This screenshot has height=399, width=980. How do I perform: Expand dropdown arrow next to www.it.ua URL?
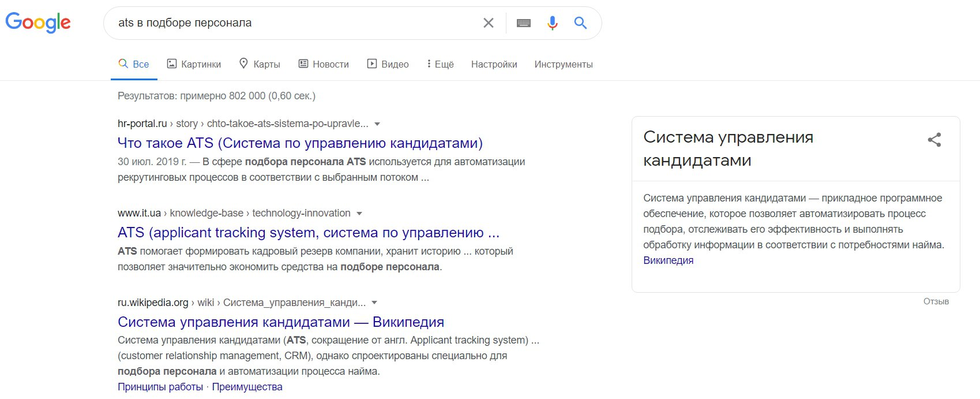coord(359,214)
